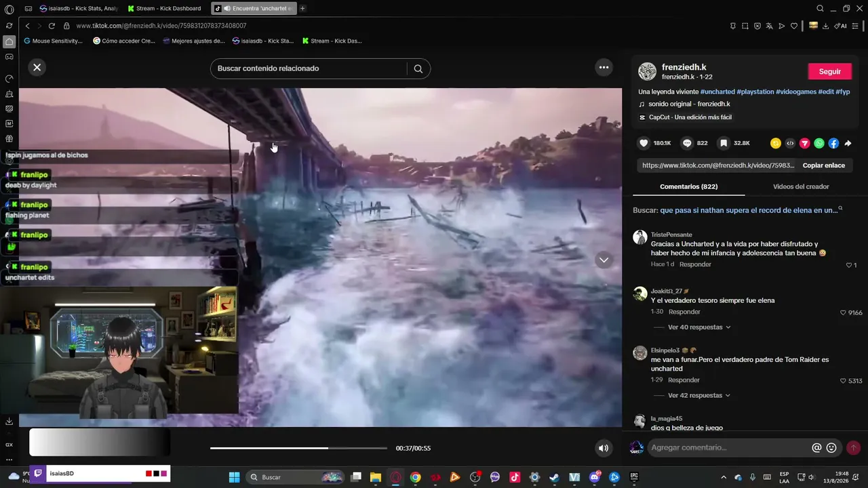The width and height of the screenshot is (868, 488).
Task: Share the video to Facebook
Action: (833, 143)
